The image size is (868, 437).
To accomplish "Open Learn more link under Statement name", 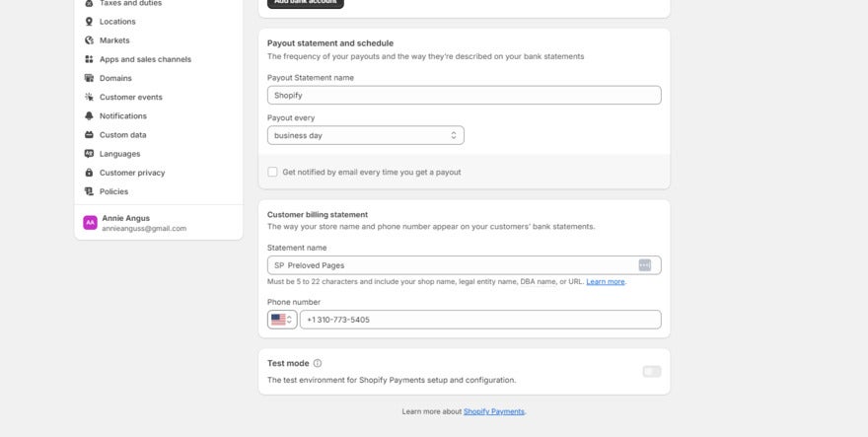I will tap(605, 281).
